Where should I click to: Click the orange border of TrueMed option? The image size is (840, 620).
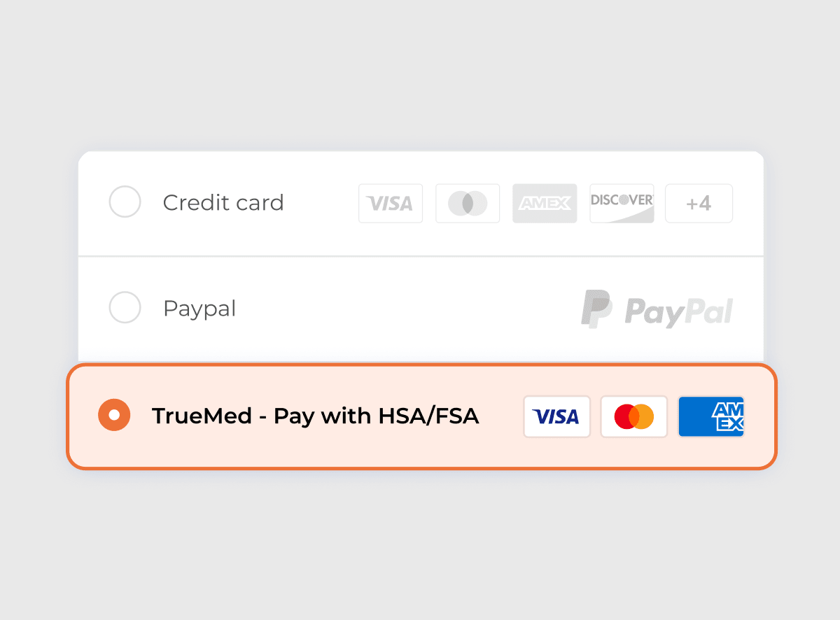coord(421,365)
